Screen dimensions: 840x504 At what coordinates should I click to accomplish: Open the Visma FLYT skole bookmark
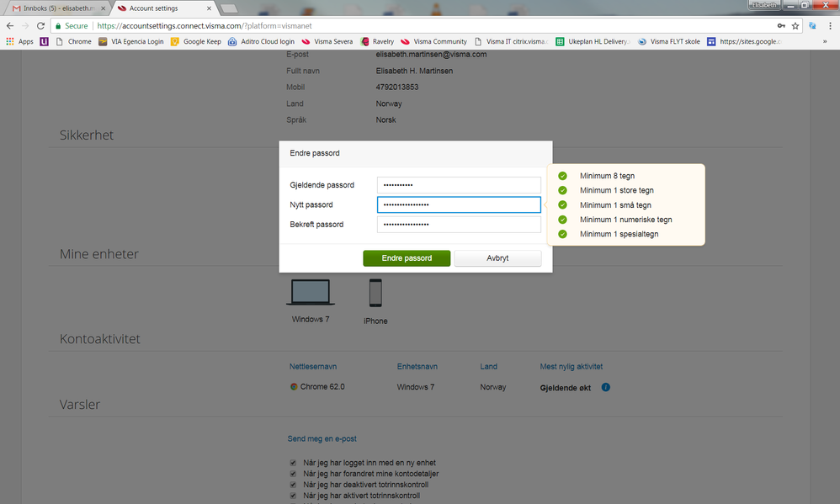click(669, 41)
